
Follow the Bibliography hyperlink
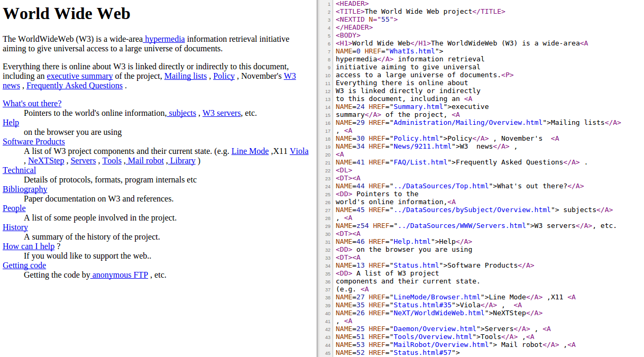click(24, 189)
